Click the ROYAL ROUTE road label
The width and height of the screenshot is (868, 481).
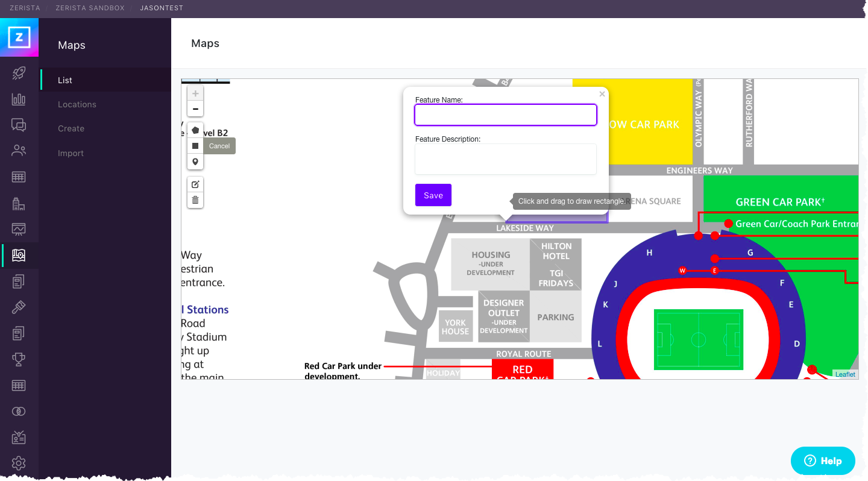click(524, 354)
